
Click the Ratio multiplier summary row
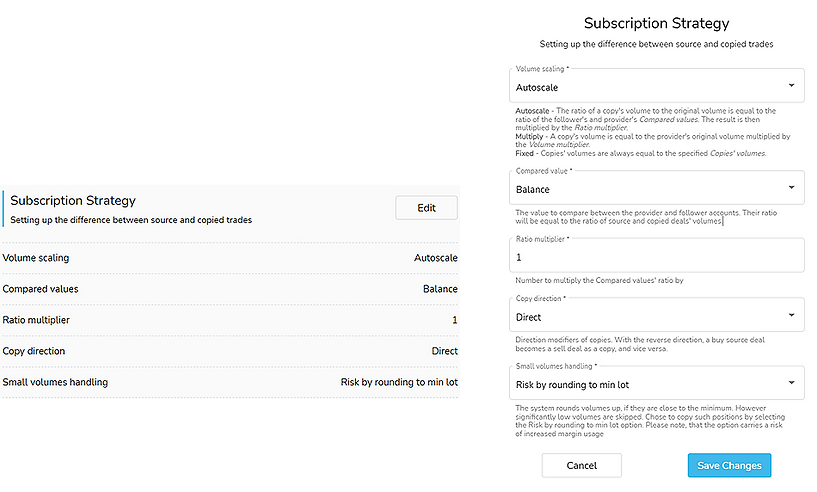[230, 320]
